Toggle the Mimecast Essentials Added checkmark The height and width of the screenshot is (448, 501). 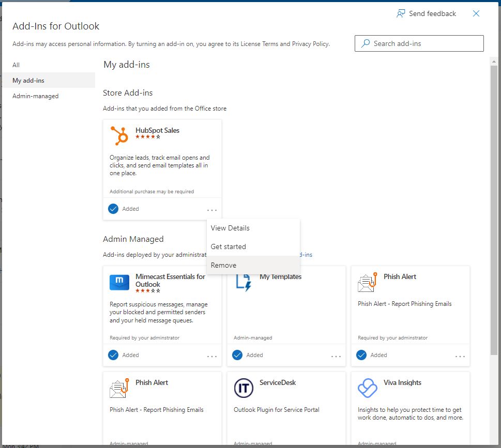tap(113, 355)
